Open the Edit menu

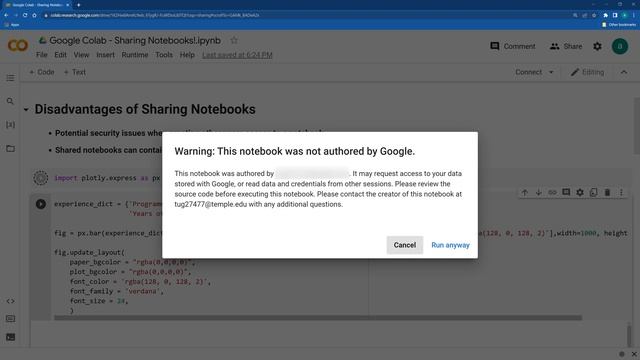(x=60, y=55)
